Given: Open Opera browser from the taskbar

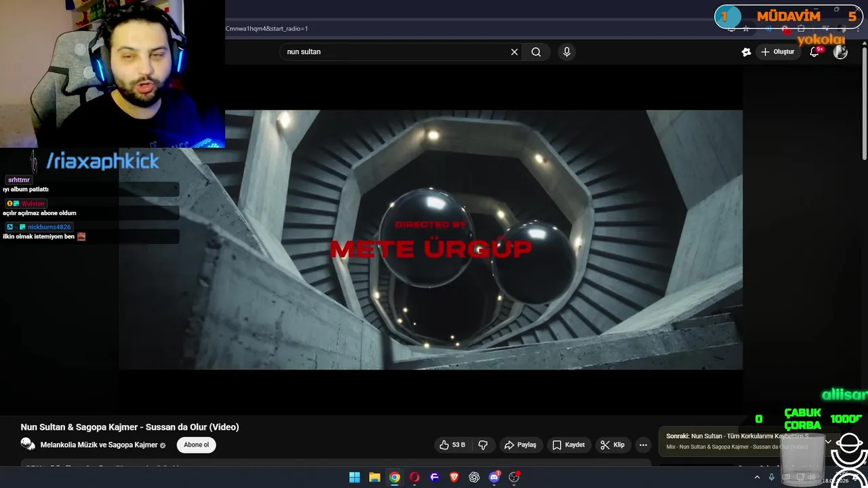Looking at the screenshot, I should coord(414,477).
